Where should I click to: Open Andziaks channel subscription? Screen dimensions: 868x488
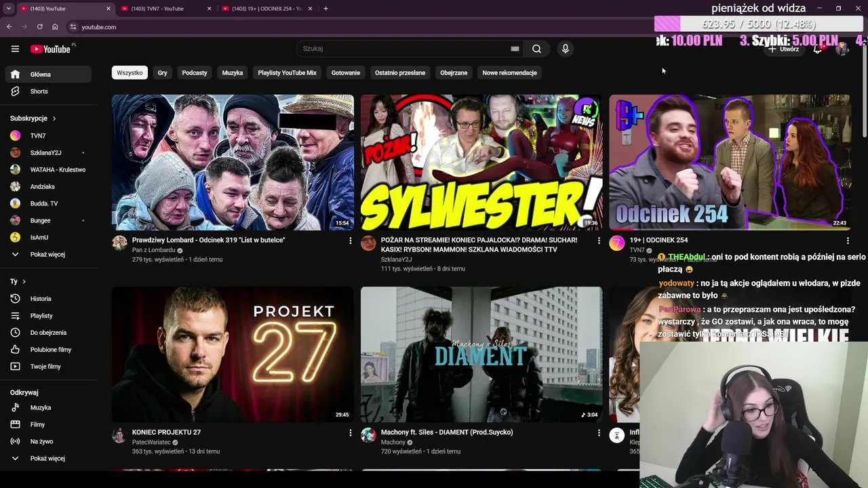click(x=47, y=186)
